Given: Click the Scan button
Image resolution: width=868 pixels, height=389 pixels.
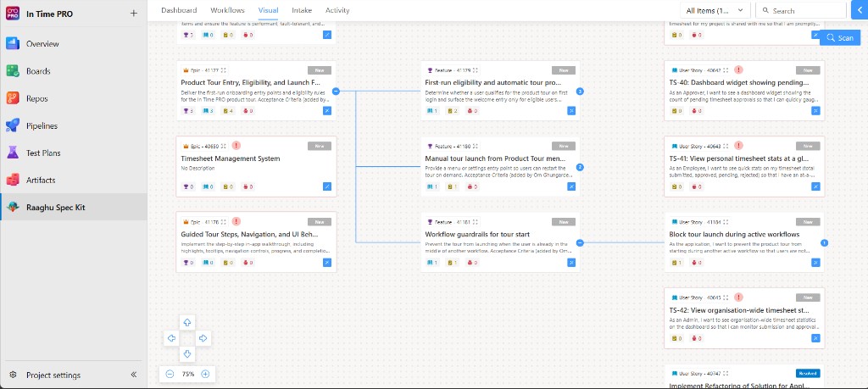Looking at the screenshot, I should click(x=840, y=37).
